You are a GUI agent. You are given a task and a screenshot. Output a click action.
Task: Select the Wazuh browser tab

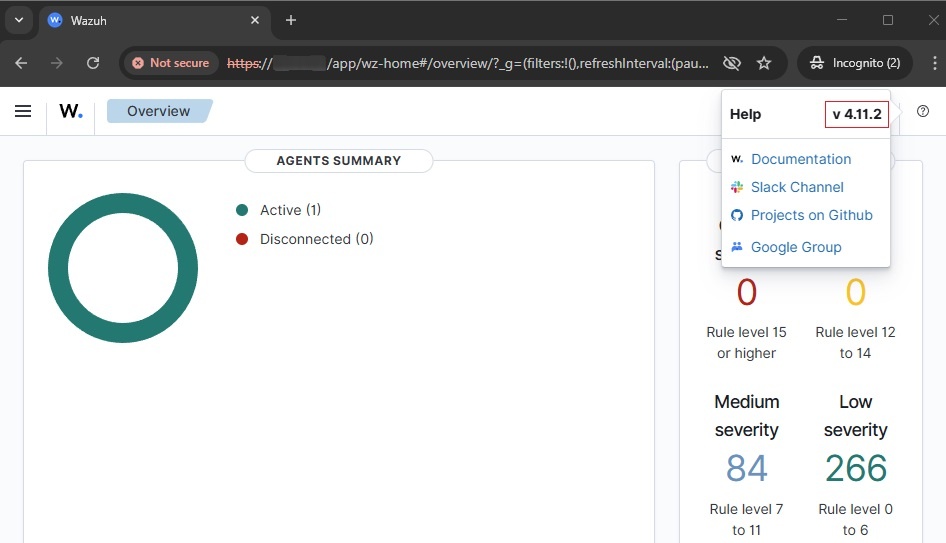tap(157, 20)
